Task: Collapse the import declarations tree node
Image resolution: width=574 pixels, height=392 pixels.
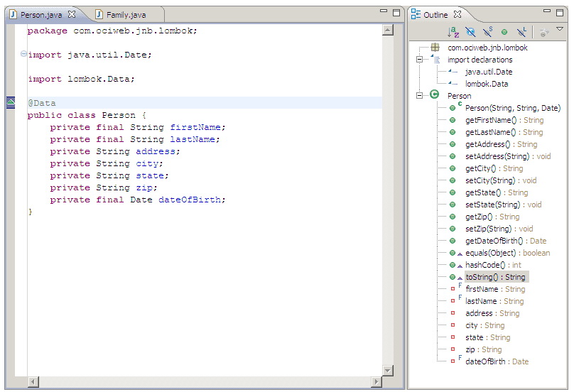Action: [420, 60]
